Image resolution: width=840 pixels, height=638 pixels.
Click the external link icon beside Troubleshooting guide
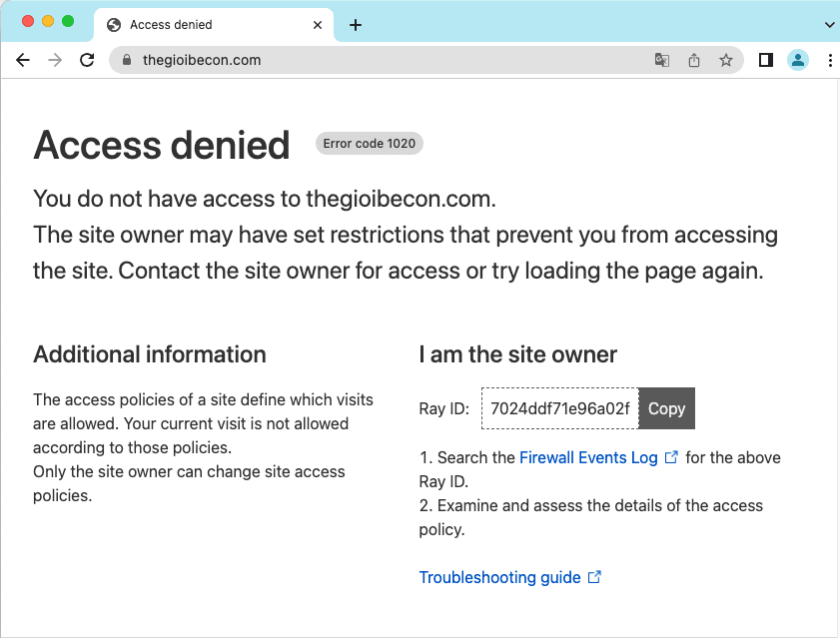tap(594, 576)
